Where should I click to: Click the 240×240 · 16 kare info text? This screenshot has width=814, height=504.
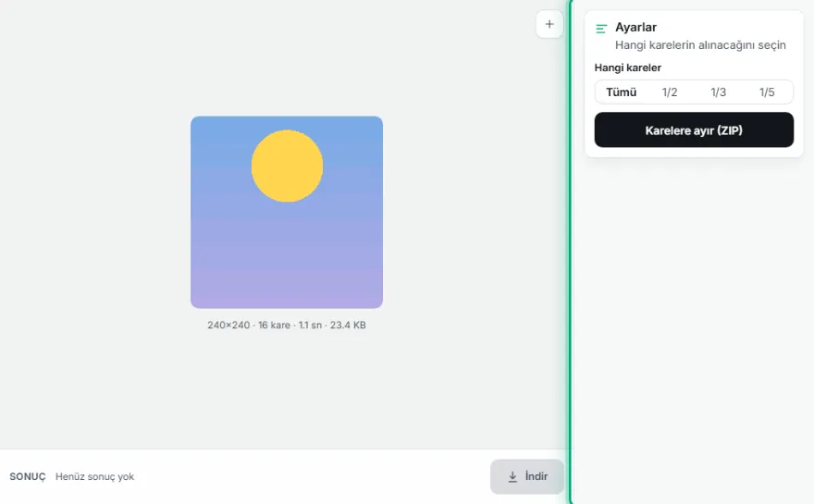pyautogui.click(x=287, y=325)
